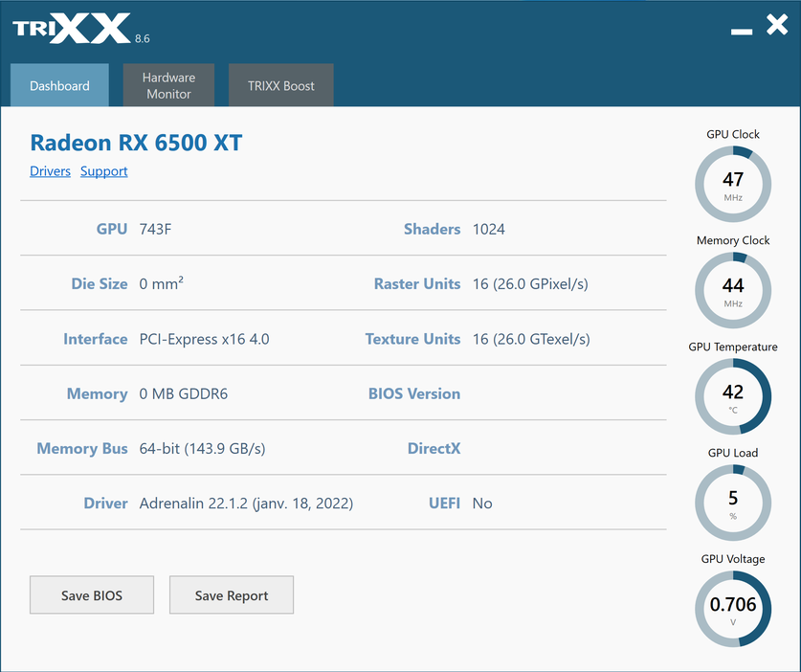Click the Save Report button
801x672 pixels.
click(x=232, y=594)
